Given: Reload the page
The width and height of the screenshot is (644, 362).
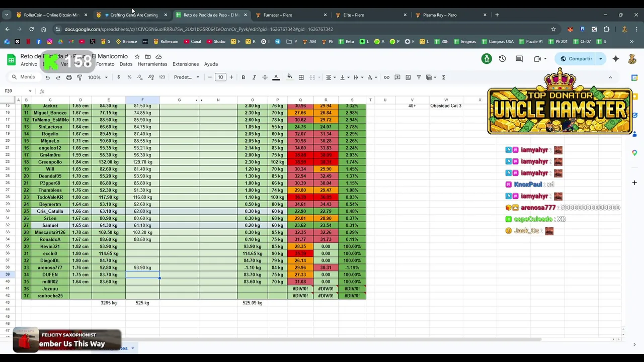Looking at the screenshot, I should tap(31, 29).
